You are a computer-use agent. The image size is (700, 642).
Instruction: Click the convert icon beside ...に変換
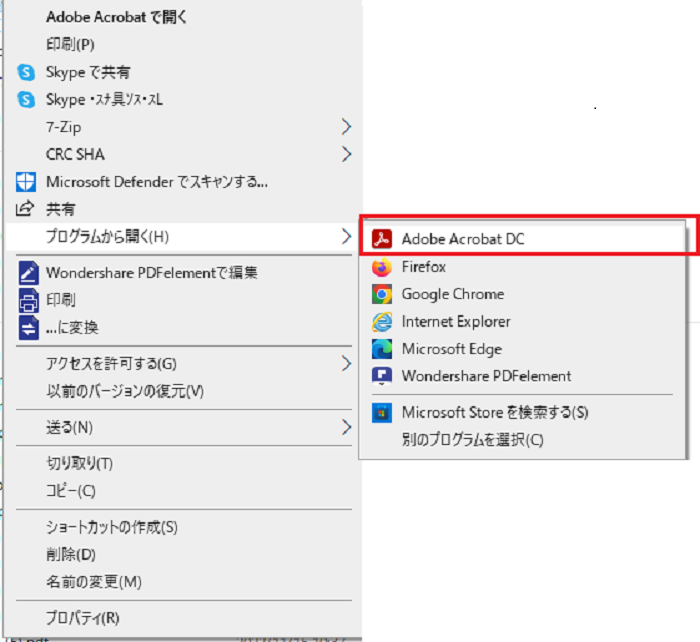[x=28, y=328]
